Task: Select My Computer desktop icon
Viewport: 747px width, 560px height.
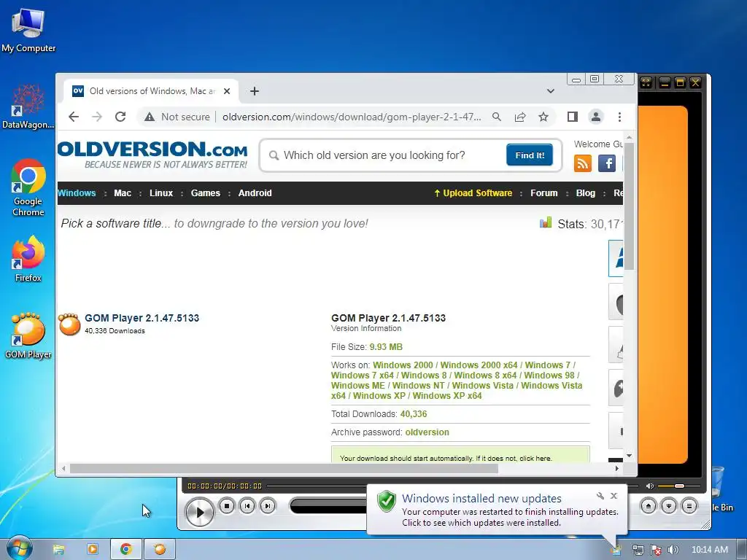Action: pos(28,31)
